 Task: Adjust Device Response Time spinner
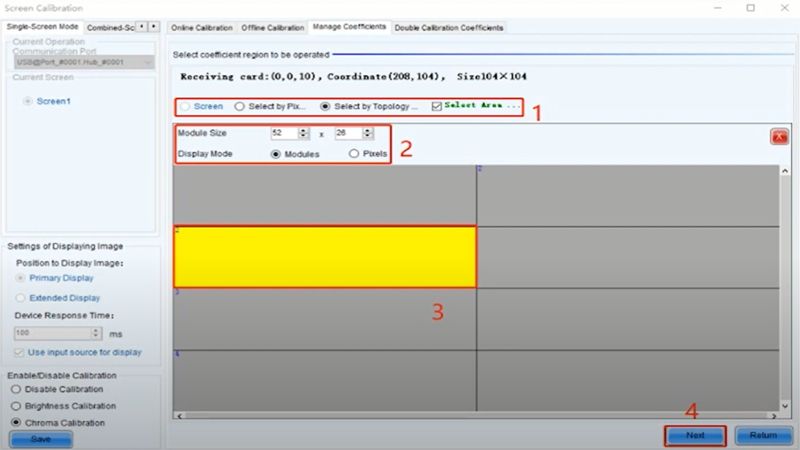(96, 333)
